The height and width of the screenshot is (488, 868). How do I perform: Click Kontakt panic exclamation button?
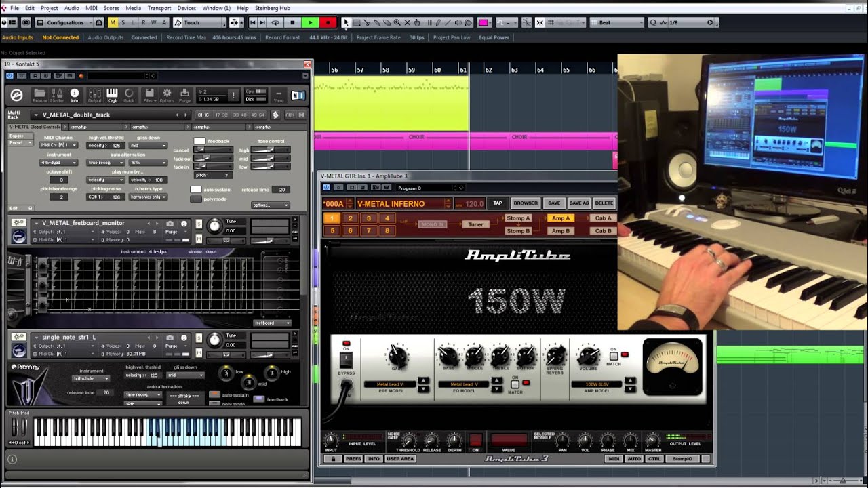[233, 95]
